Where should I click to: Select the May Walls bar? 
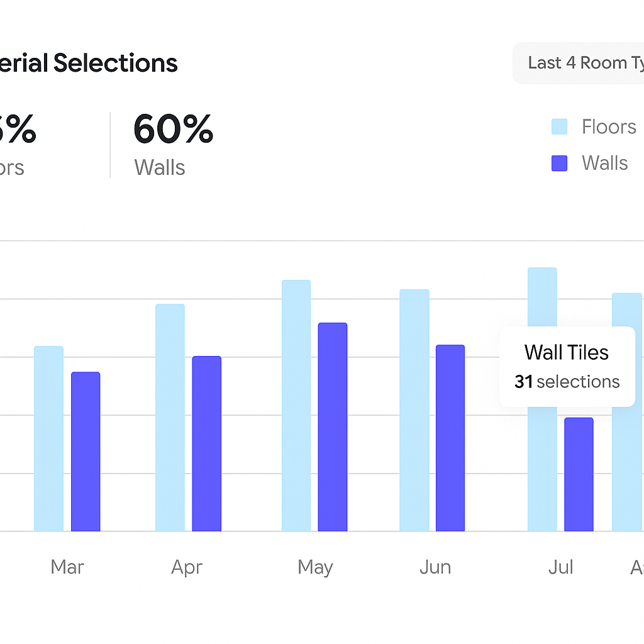pyautogui.click(x=333, y=427)
